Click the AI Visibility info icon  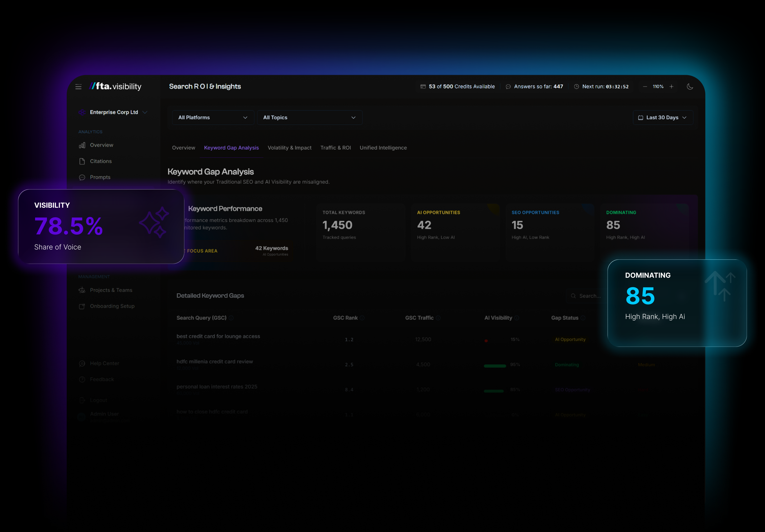pyautogui.click(x=517, y=318)
